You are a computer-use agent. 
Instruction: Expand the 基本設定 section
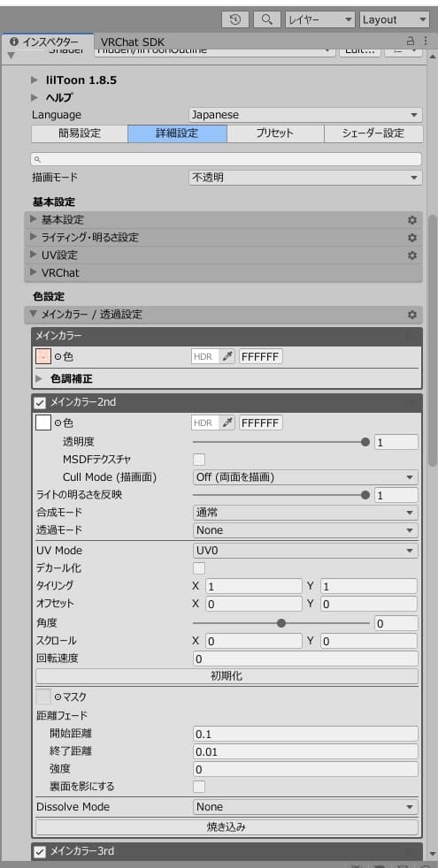pyautogui.click(x=224, y=220)
